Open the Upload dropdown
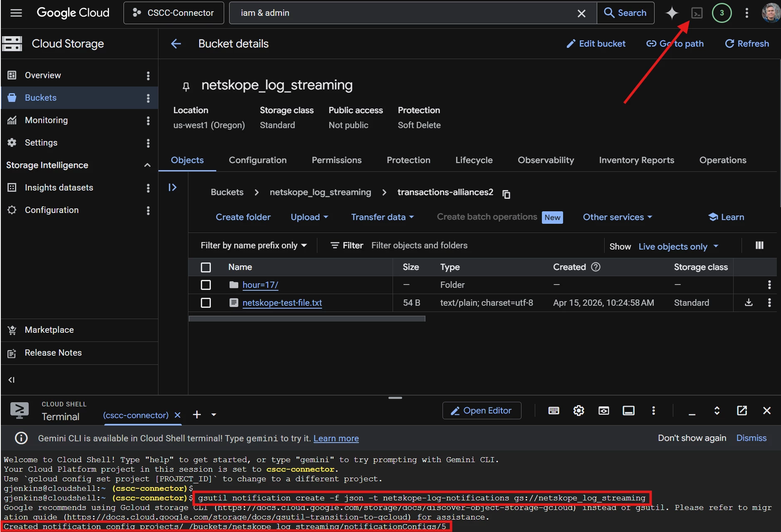This screenshot has height=532, width=781. pos(309,217)
